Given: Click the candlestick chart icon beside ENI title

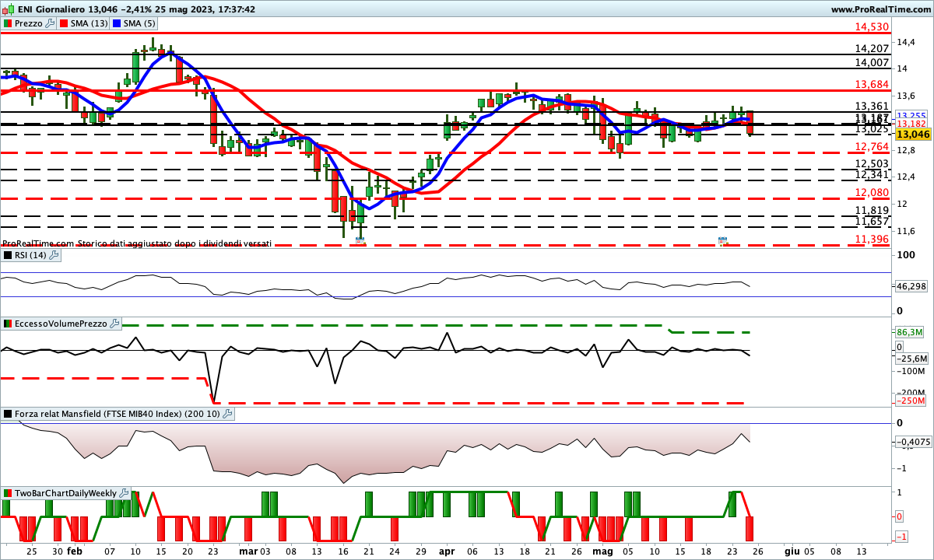Looking at the screenshot, I should [8, 9].
